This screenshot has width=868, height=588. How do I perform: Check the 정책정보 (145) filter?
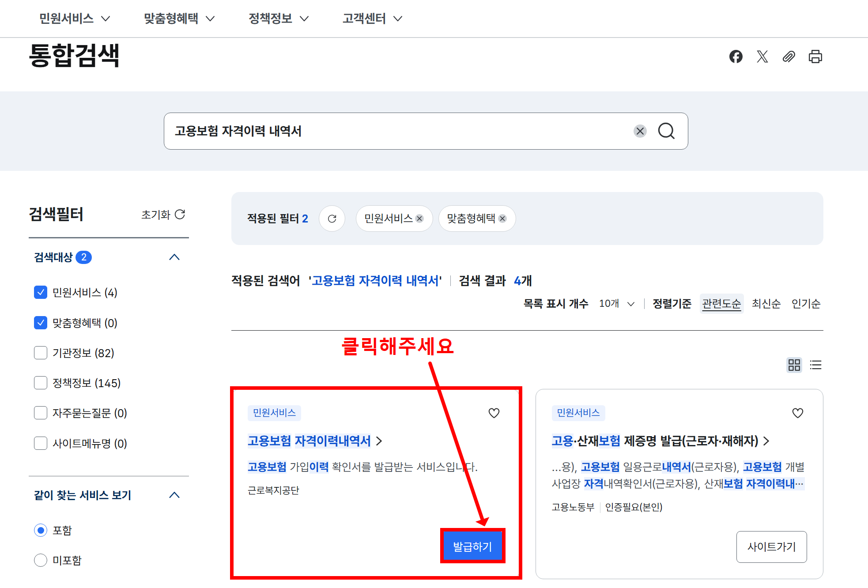pos(41,383)
